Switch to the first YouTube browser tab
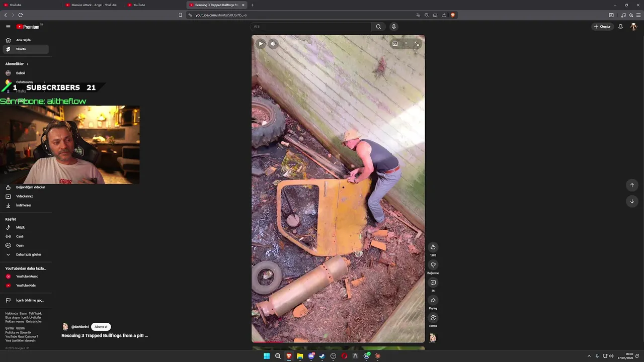 tap(31, 5)
